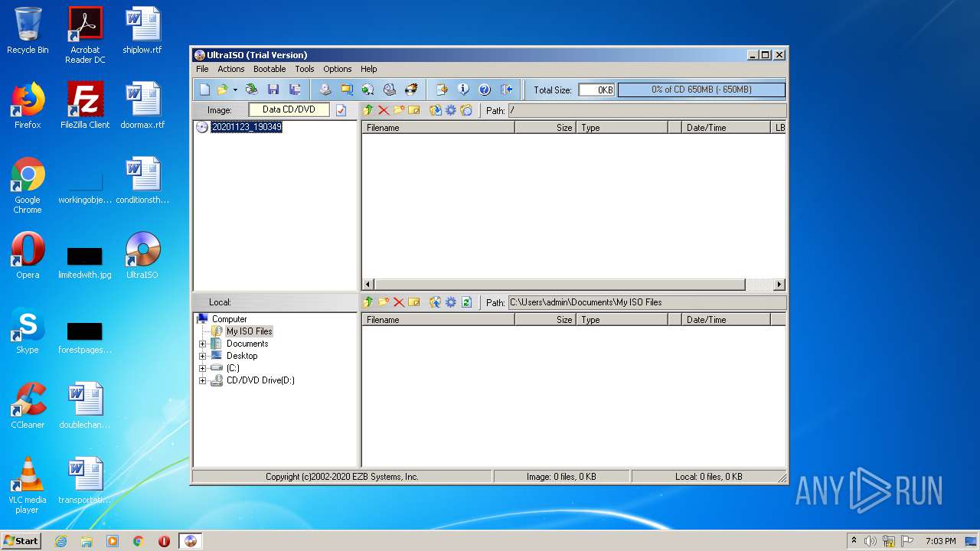This screenshot has width=980, height=551.
Task: Click the Exit door icon in toolbar
Action: (x=506, y=90)
